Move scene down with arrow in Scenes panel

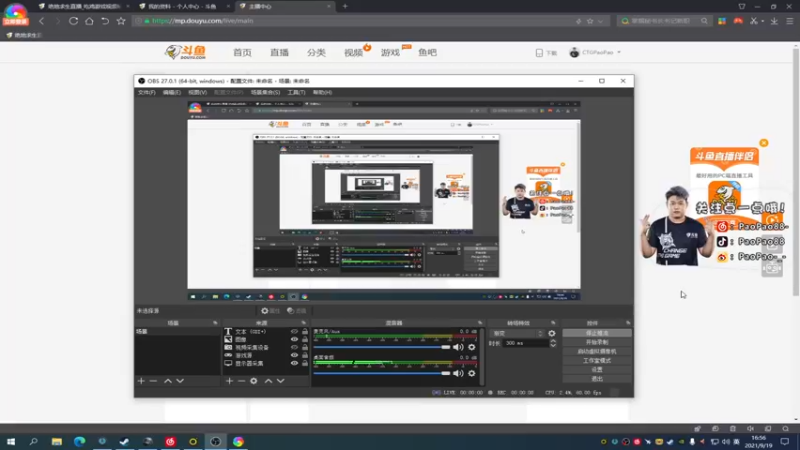click(180, 381)
